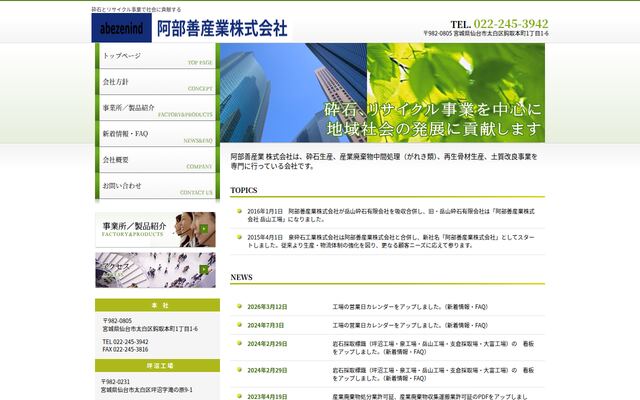
Task: Open the お問い合わせ CONTACT US menu item
Action: [158, 186]
